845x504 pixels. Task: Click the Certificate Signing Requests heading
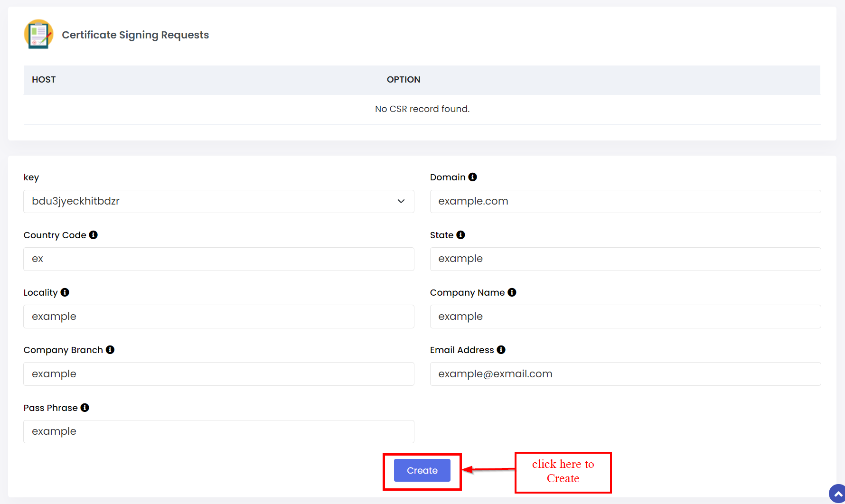(x=135, y=35)
